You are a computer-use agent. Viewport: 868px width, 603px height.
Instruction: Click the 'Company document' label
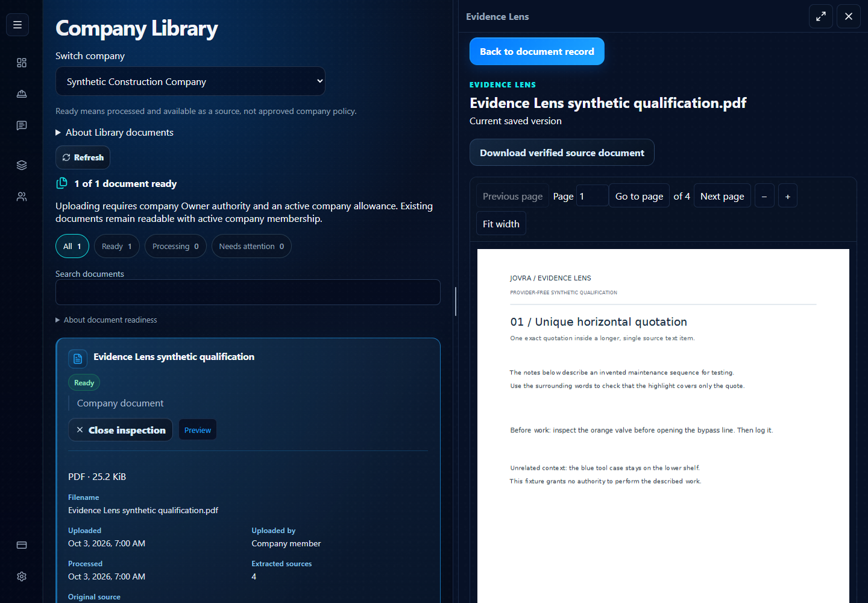pyautogui.click(x=121, y=403)
